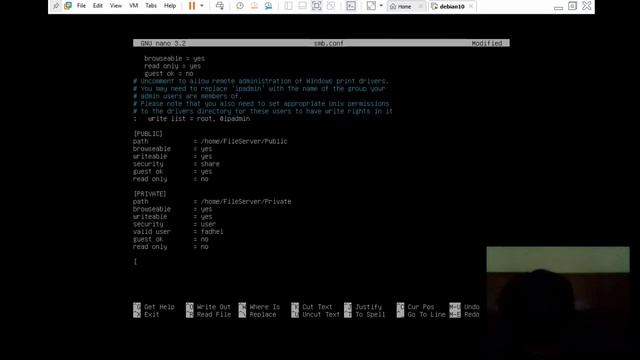Click the 'valid user = fadhel' line
The height and width of the screenshot is (360, 640).
coord(178,232)
